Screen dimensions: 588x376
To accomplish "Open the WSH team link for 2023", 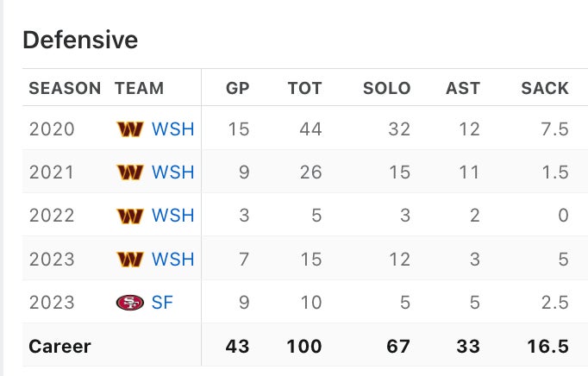I will pos(172,259).
